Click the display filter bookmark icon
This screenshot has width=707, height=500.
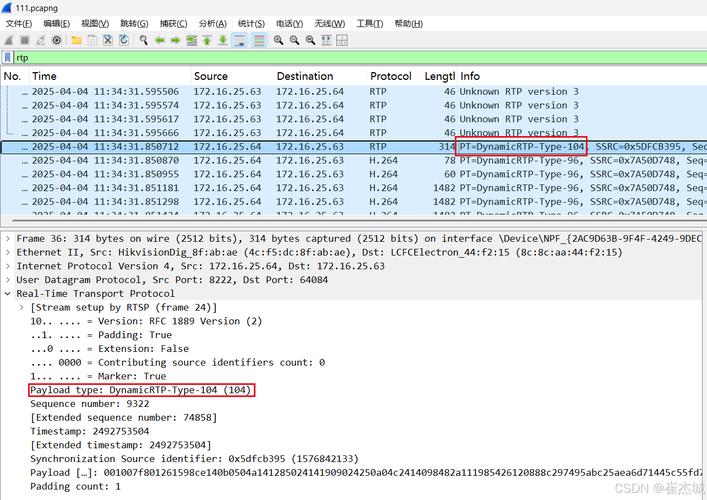point(8,58)
